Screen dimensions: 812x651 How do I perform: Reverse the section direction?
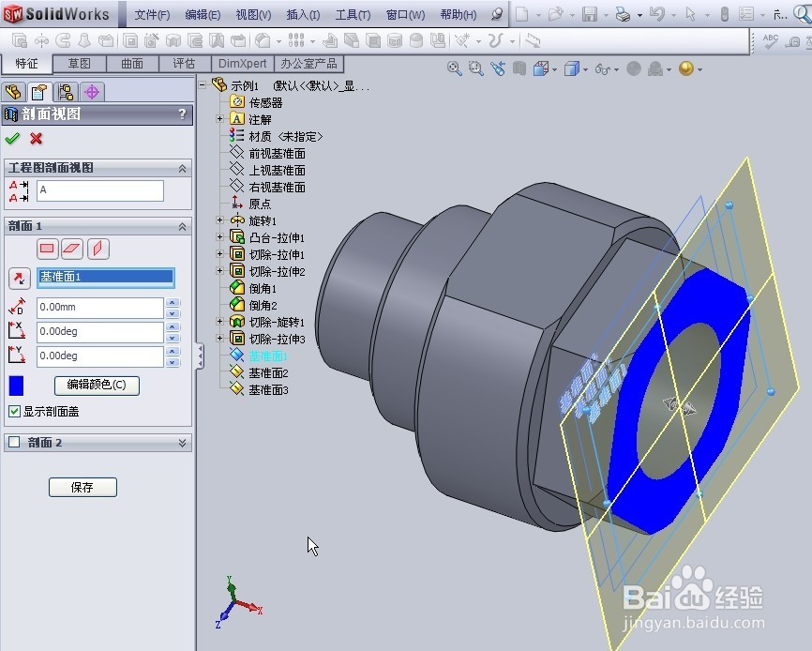point(19,278)
